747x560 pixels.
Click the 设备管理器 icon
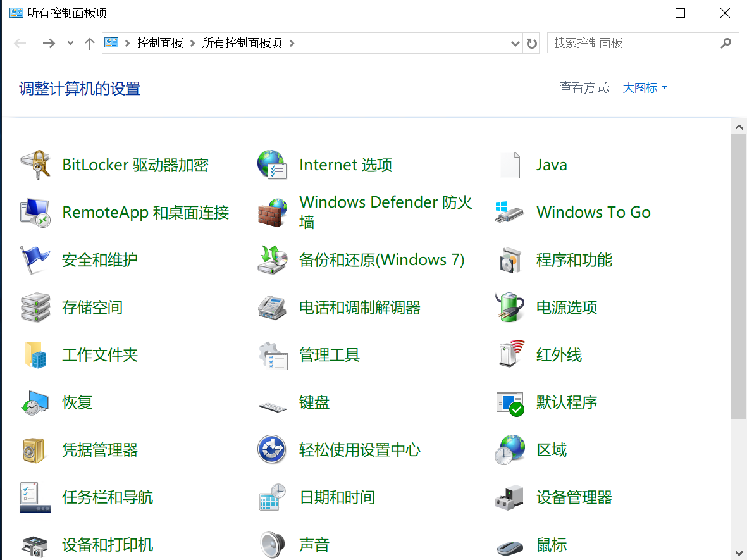tap(509, 497)
